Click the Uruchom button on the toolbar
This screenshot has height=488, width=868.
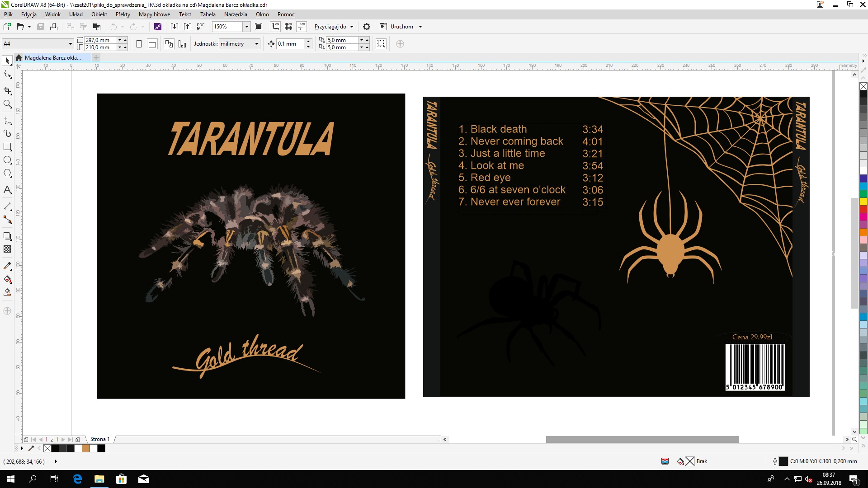401,27
